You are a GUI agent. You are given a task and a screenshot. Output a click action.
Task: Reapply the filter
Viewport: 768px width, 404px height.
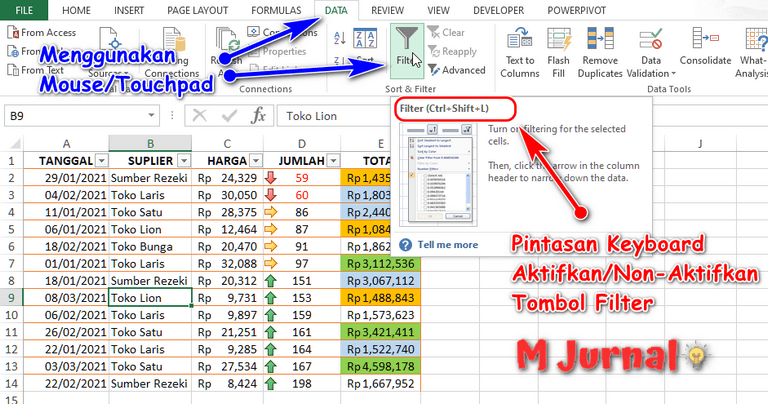point(452,51)
